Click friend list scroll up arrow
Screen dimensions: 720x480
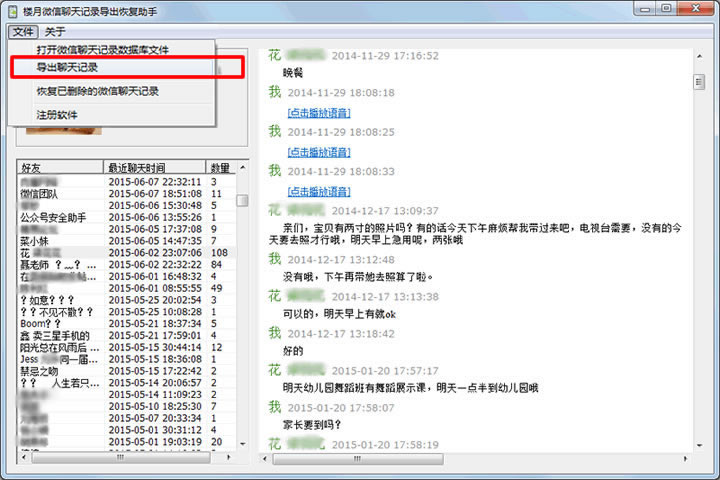(x=242, y=167)
